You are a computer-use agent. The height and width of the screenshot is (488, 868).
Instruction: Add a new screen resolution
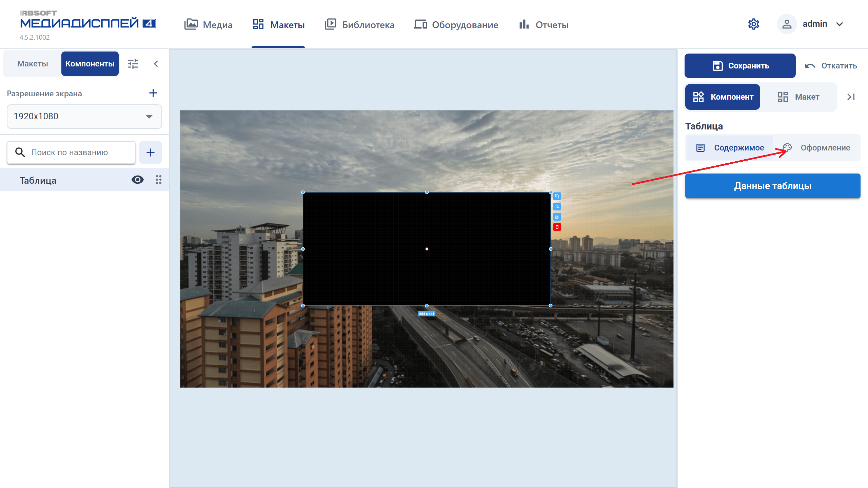point(153,93)
